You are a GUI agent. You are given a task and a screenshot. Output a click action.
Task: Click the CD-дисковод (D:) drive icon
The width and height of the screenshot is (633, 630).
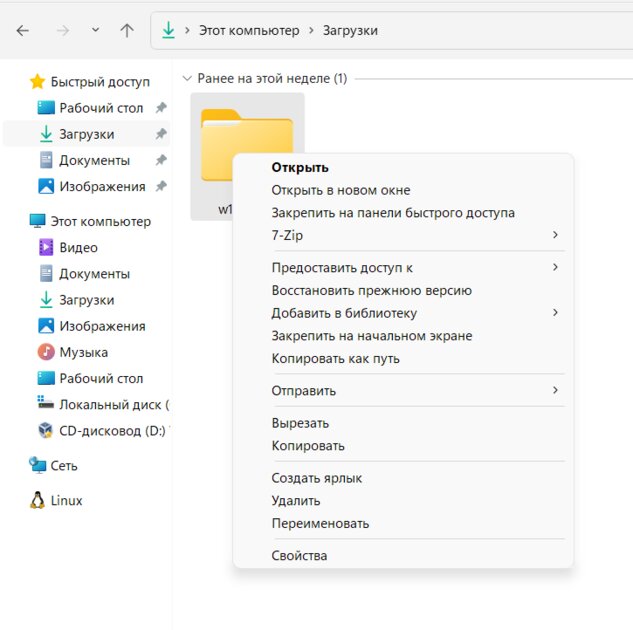click(46, 430)
